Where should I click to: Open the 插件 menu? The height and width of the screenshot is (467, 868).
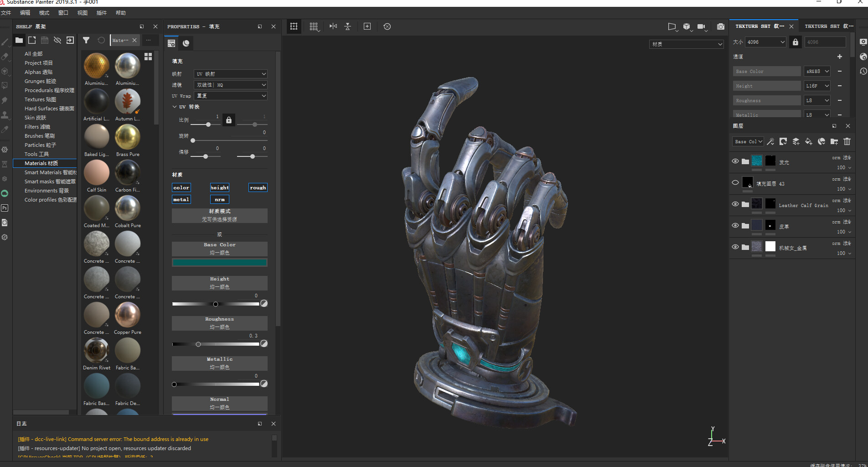pyautogui.click(x=101, y=13)
